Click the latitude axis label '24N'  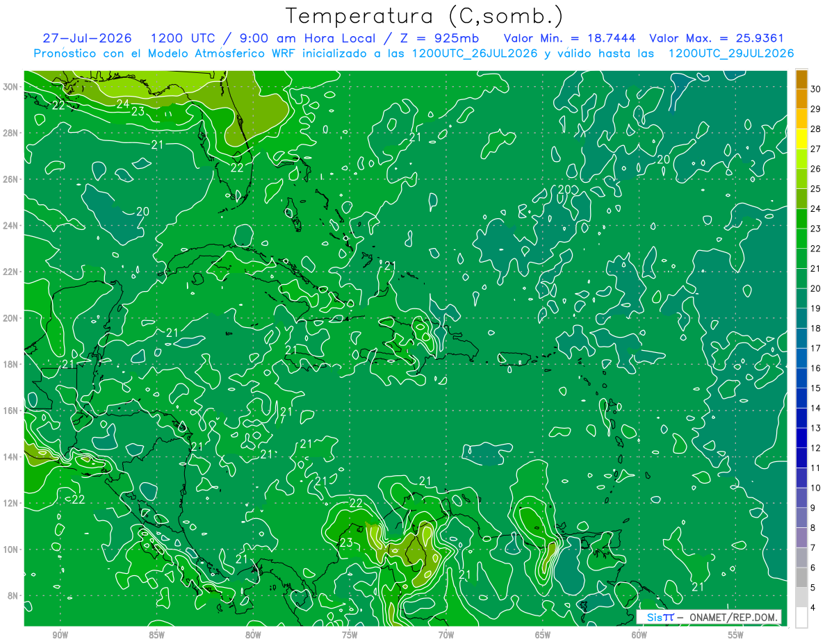click(x=11, y=226)
